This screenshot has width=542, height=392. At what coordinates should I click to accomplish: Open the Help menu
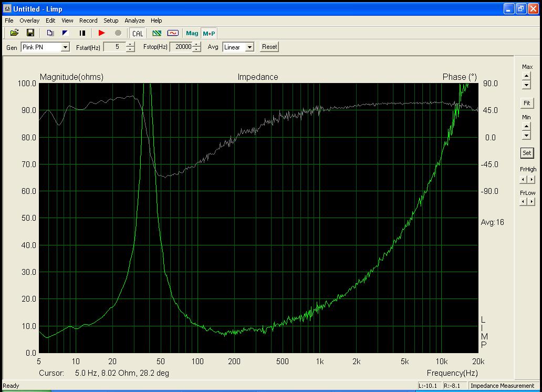[156, 20]
